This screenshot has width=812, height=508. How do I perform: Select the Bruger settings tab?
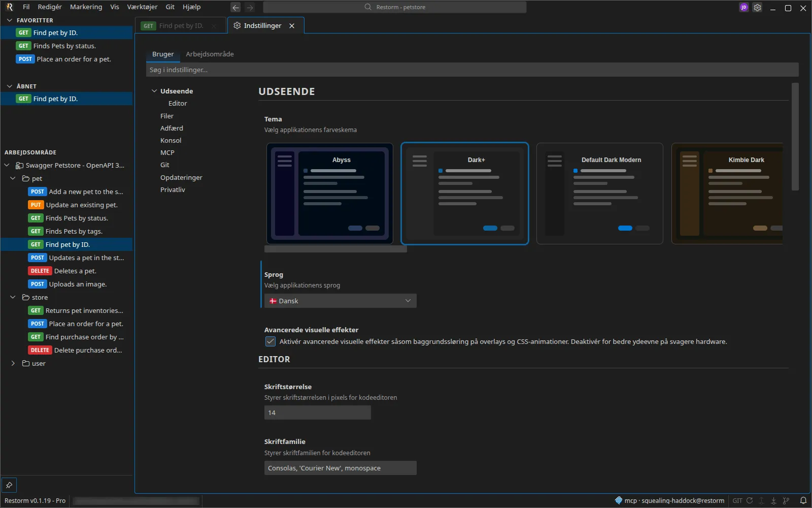pos(163,54)
